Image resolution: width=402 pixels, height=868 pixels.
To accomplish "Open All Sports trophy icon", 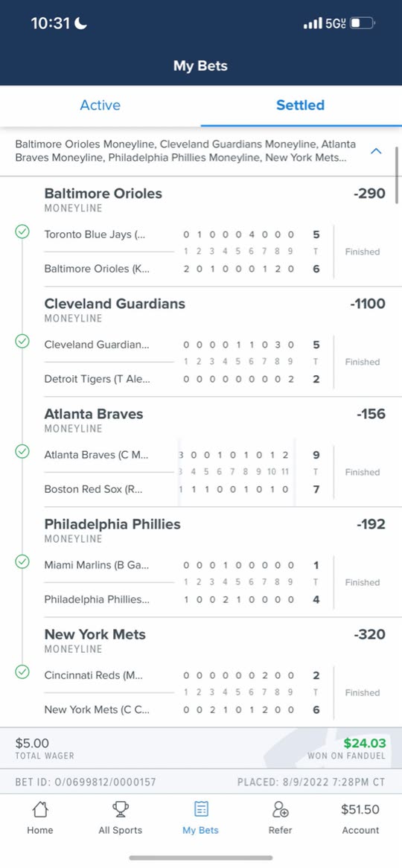I will pyautogui.click(x=120, y=810).
